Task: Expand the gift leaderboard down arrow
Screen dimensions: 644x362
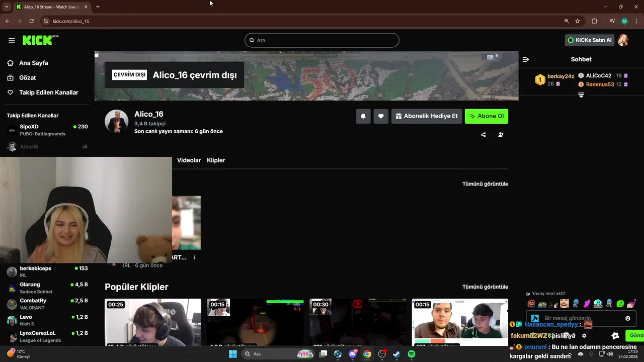Action: [581, 95]
